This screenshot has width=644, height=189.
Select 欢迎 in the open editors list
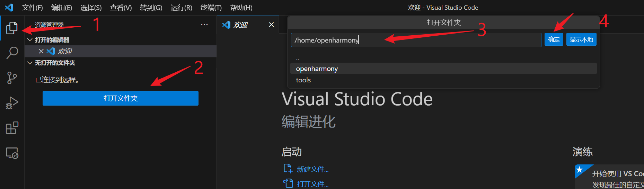point(121,51)
